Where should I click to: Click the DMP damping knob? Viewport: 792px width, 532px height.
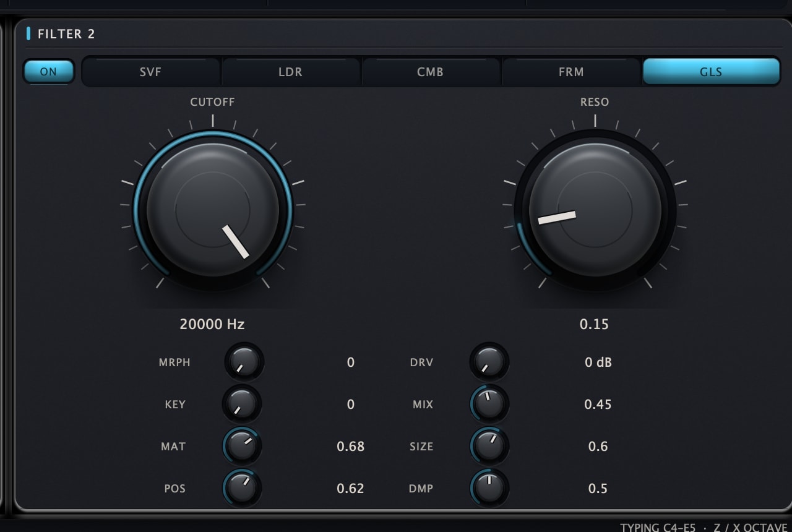(x=489, y=488)
